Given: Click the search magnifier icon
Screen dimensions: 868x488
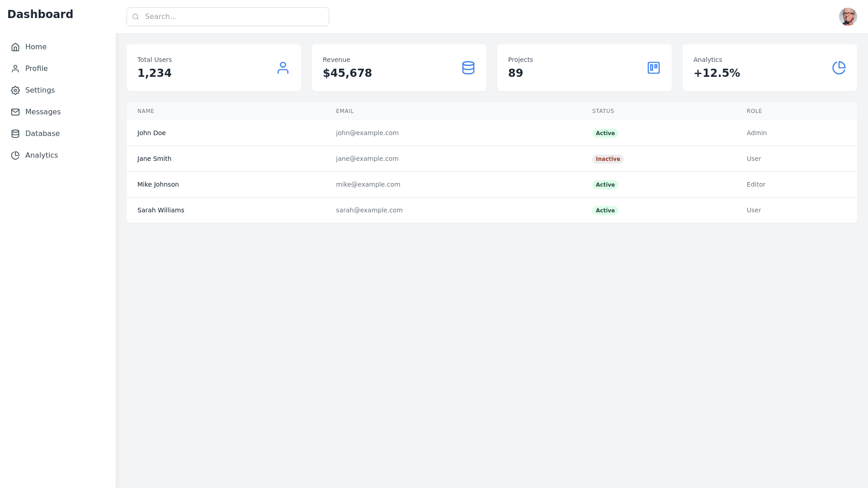Looking at the screenshot, I should click(136, 16).
